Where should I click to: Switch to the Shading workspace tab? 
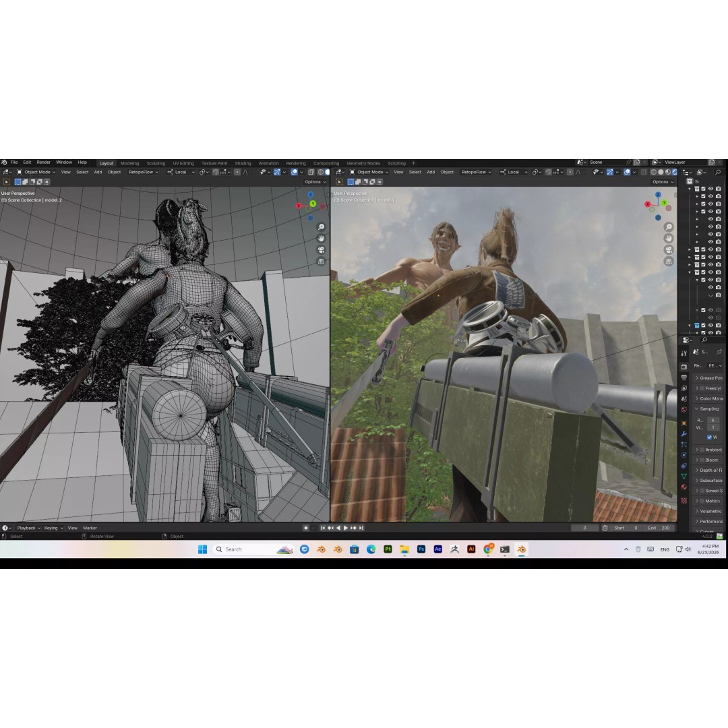243,163
